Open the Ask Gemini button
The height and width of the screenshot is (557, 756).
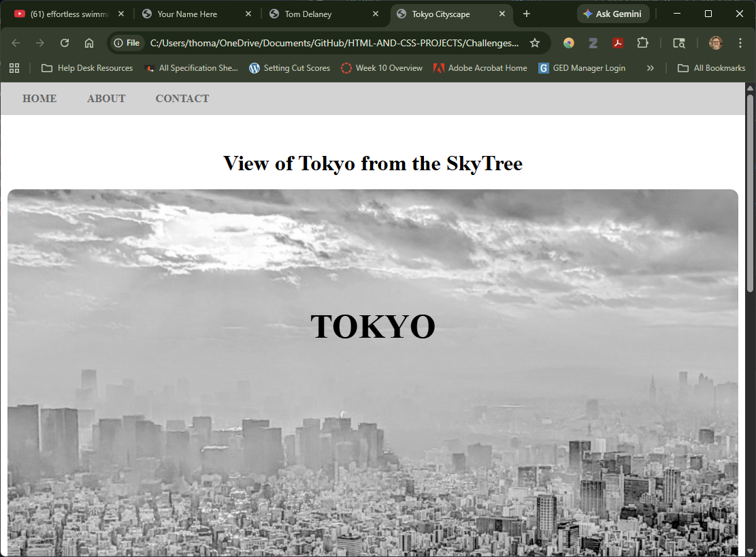[x=612, y=14]
